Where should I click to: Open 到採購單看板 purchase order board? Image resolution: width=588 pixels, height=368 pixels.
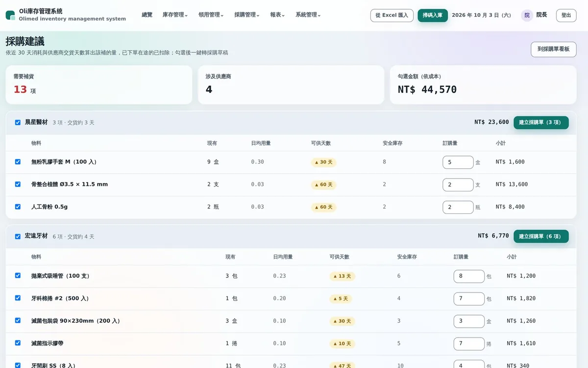554,49
